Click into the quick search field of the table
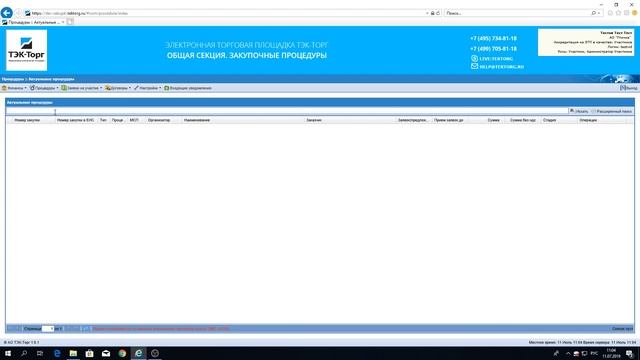This screenshot has width=640, height=360. point(287,111)
